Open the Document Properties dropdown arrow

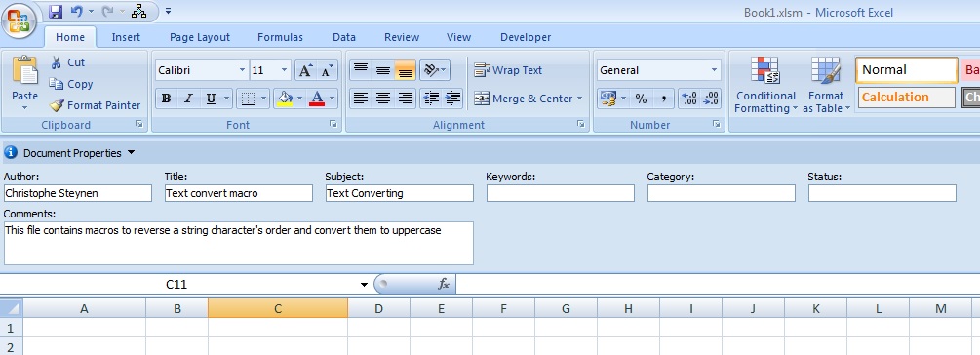pyautogui.click(x=132, y=152)
